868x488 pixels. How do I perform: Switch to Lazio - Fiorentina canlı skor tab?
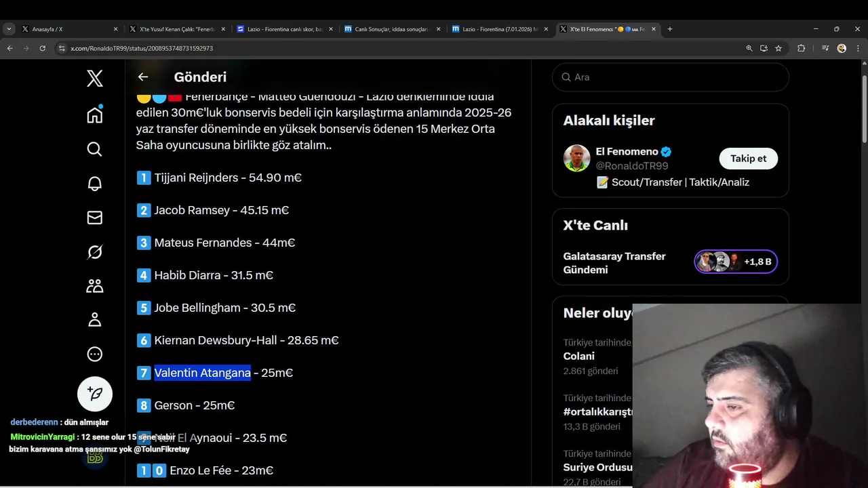[x=285, y=29]
